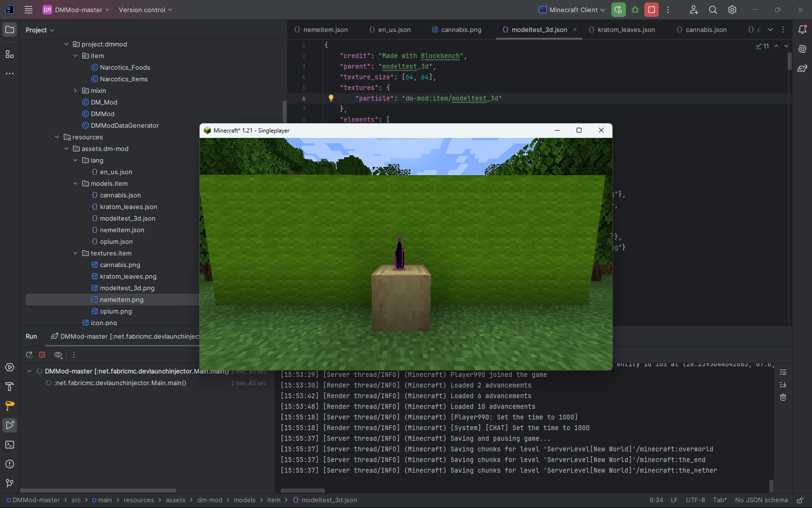Open the Version control dropdown
Viewport: 812px width, 508px height.
(145, 10)
